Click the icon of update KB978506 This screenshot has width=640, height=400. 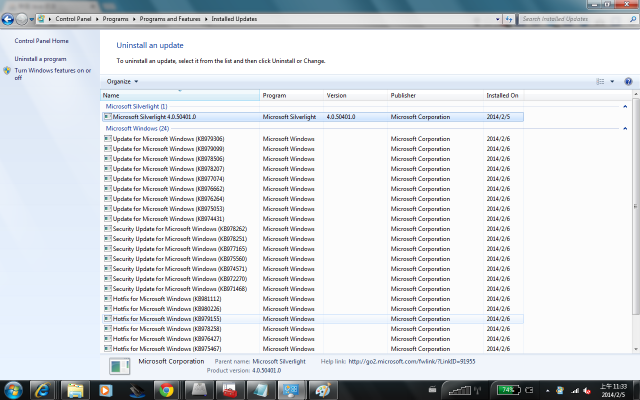108,158
